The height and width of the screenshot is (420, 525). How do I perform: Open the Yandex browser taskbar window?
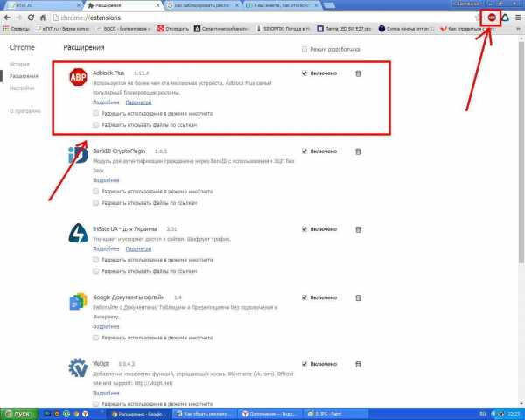click(269, 414)
